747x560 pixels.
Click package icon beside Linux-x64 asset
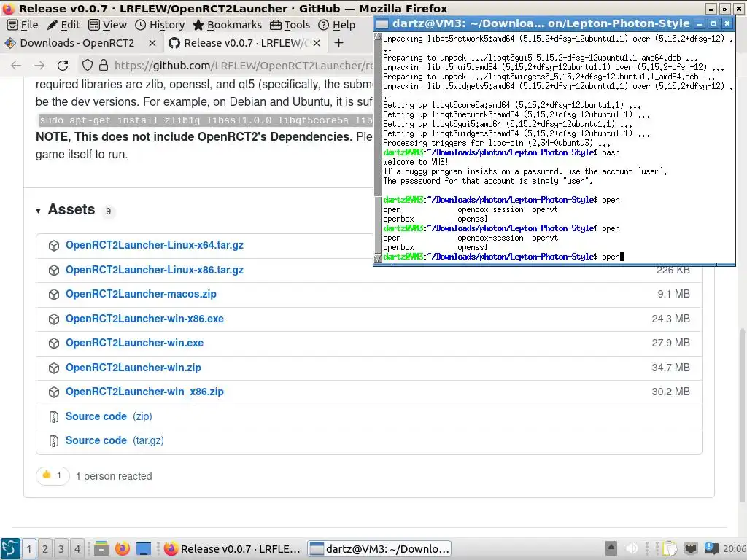[54, 246]
